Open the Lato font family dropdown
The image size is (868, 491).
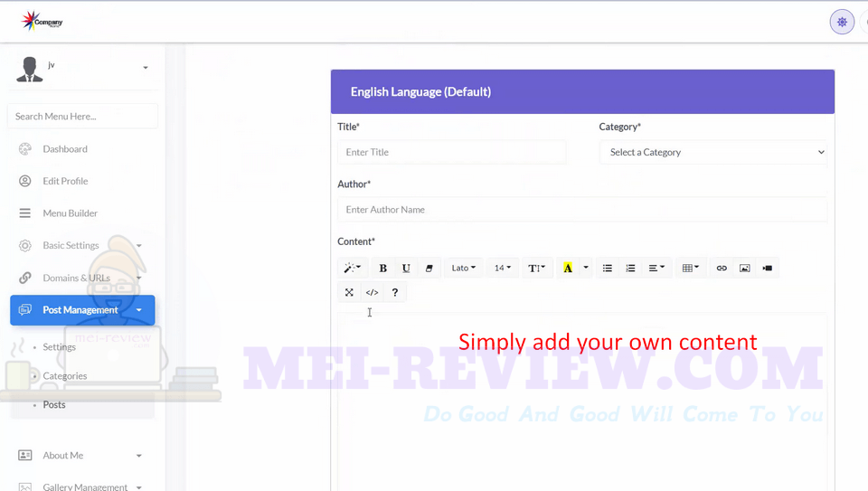463,268
